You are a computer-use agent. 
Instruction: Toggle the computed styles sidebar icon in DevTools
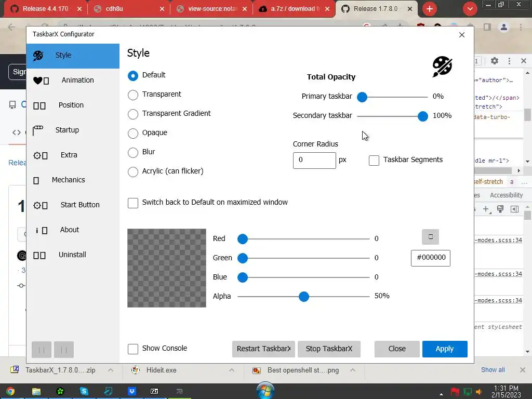[x=514, y=209]
